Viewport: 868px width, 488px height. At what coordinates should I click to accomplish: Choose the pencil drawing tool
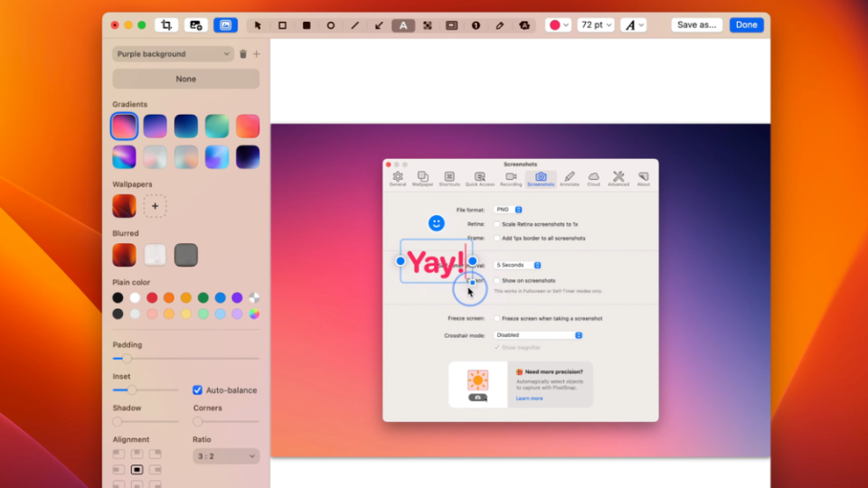[x=500, y=25]
